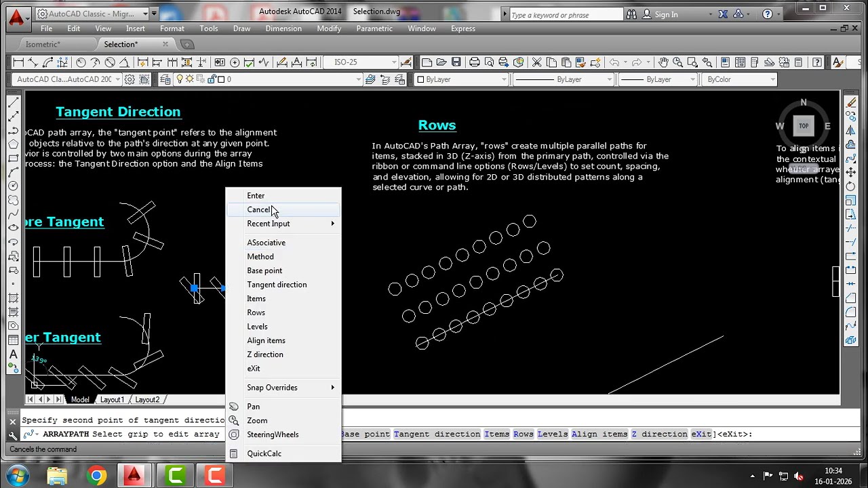
Task: Expand Recent Input submenu
Action: (283, 224)
